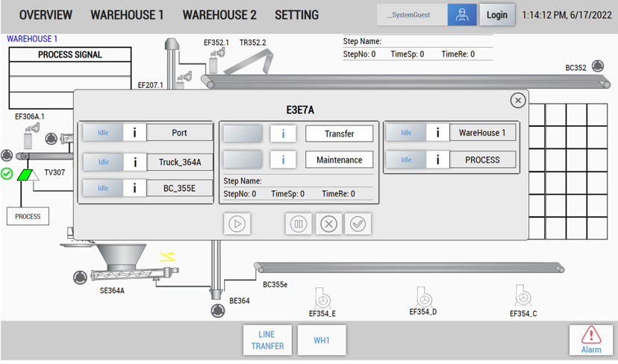618x364 pixels.
Task: Click the LINE TRANFER button
Action: (x=267, y=340)
